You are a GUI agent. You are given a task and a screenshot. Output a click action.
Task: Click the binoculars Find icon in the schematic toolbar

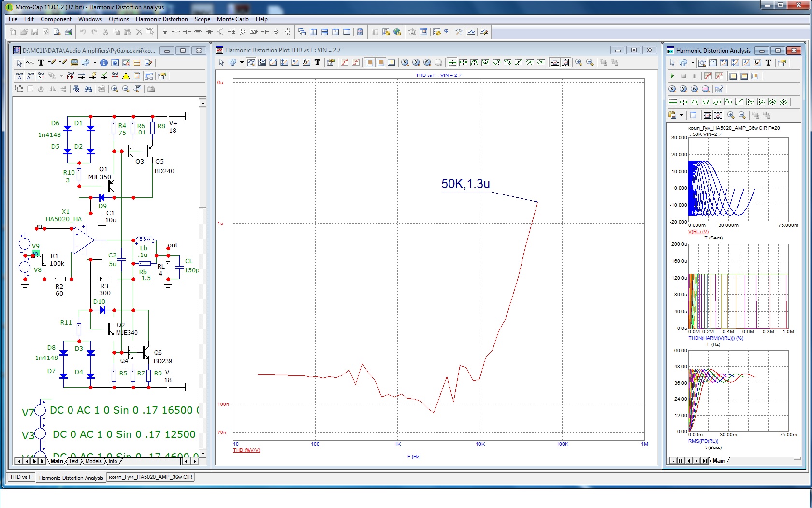(88, 89)
